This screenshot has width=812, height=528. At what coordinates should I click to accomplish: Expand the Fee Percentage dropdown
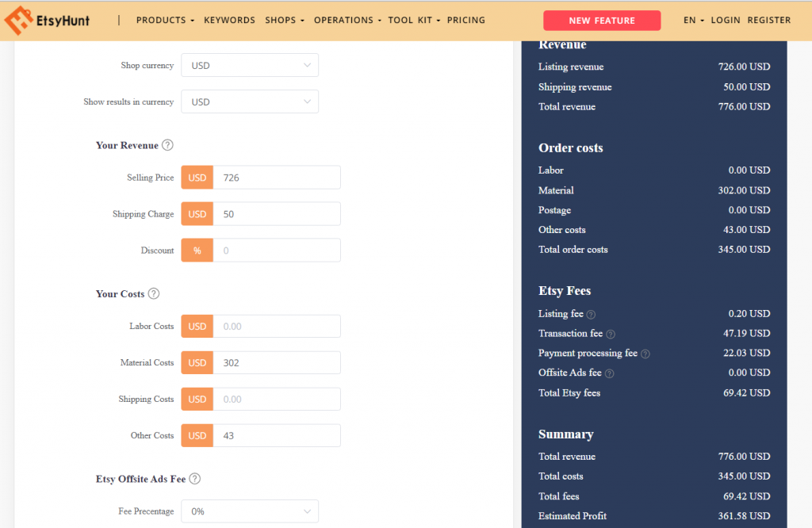tap(250, 512)
